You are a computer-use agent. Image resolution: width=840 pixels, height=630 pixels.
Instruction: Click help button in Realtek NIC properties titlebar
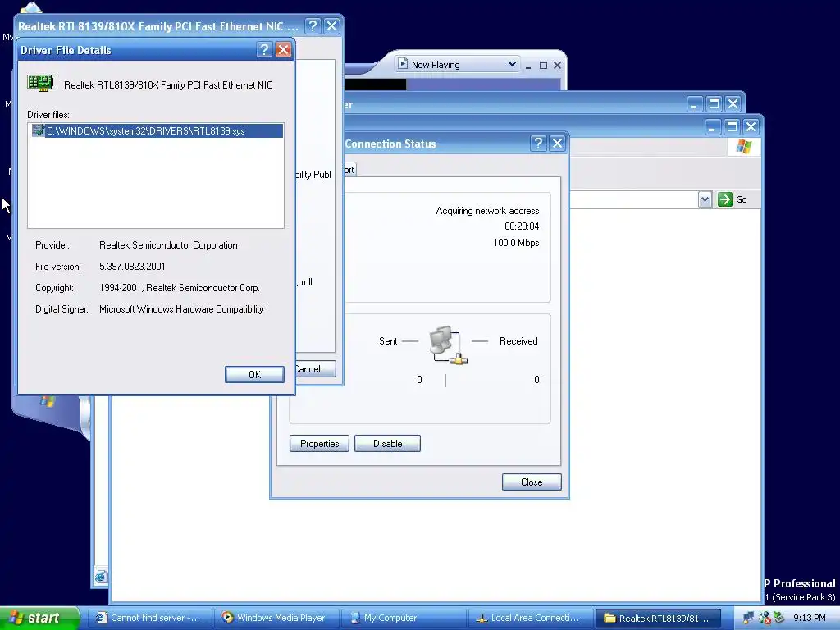tap(313, 25)
